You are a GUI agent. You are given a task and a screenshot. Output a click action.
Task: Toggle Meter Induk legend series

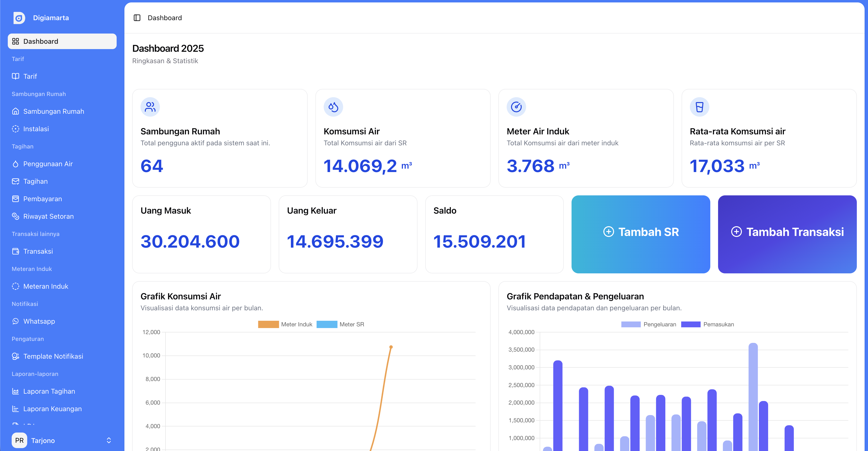click(285, 324)
